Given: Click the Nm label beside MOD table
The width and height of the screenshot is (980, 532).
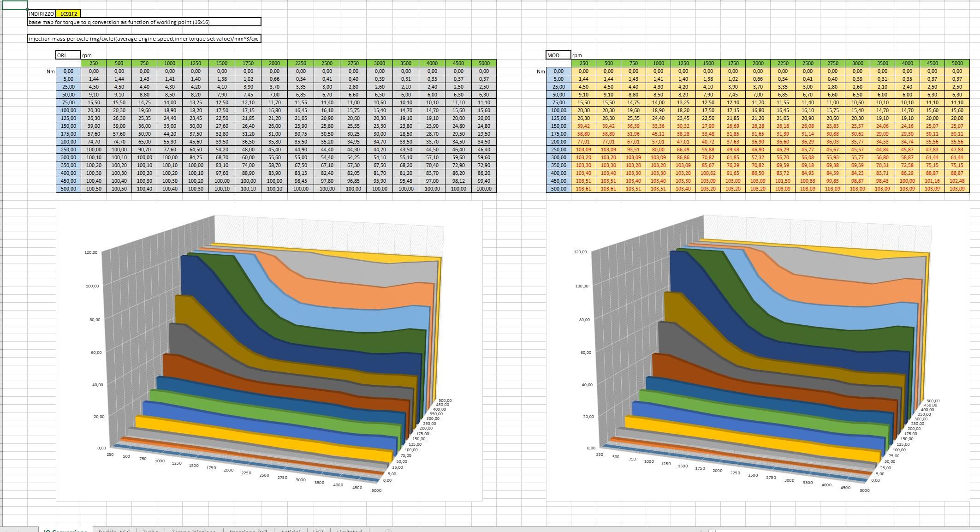Looking at the screenshot, I should tap(540, 72).
